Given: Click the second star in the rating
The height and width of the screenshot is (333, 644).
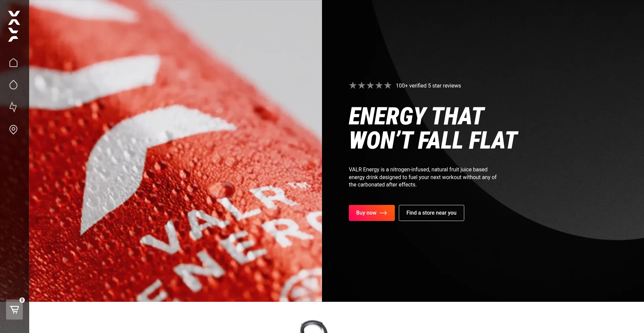Looking at the screenshot, I should tap(362, 86).
